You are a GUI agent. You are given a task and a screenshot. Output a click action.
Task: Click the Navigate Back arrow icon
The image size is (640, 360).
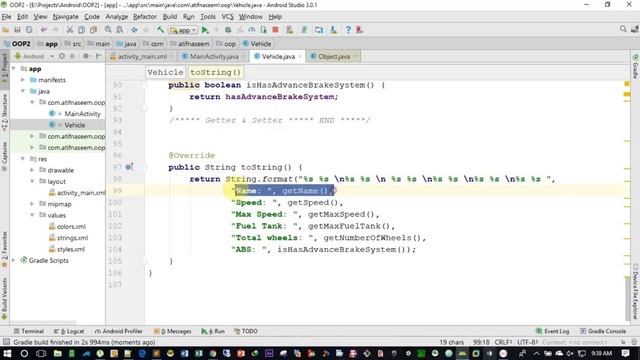pyautogui.click(x=134, y=30)
